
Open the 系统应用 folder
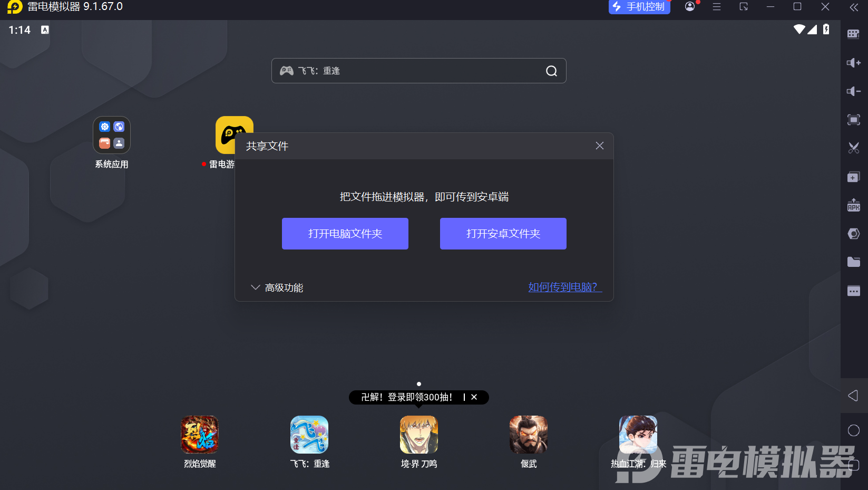click(x=111, y=134)
